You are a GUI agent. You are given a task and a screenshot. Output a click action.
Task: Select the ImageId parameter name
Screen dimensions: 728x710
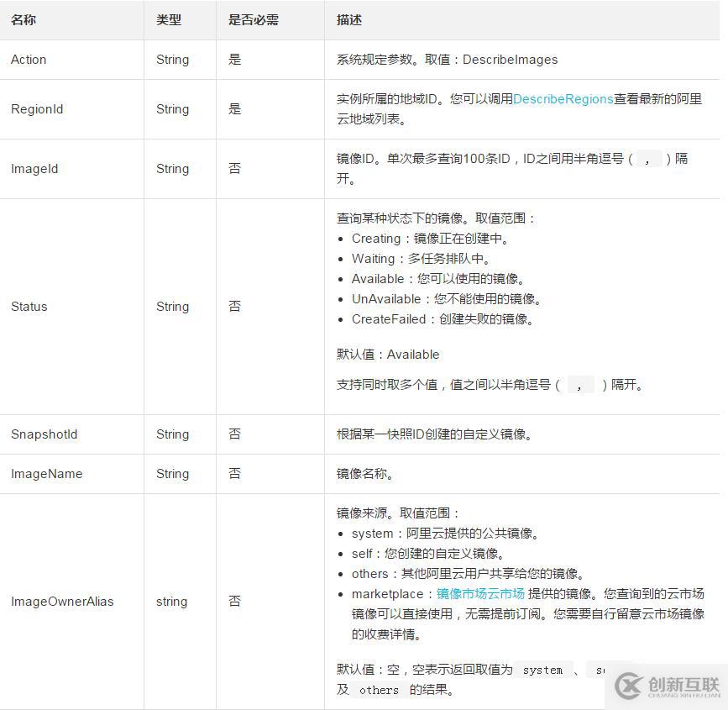pyautogui.click(x=34, y=169)
